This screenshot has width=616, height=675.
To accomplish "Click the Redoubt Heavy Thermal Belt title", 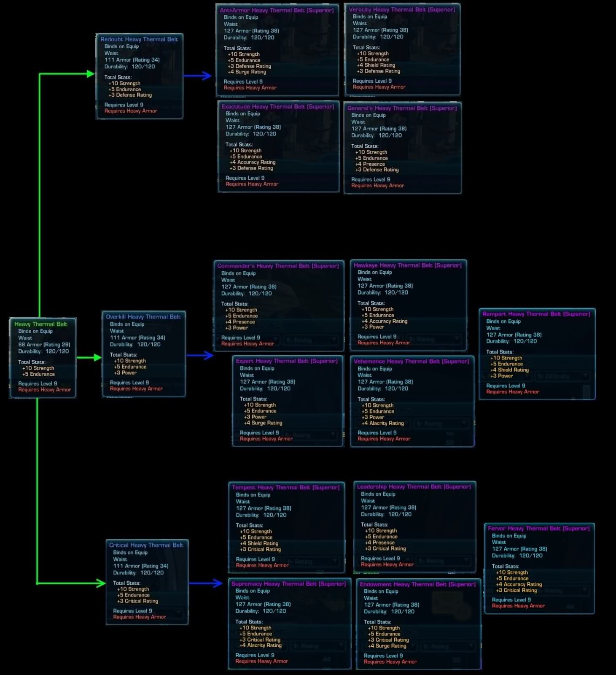I will coord(139,39).
